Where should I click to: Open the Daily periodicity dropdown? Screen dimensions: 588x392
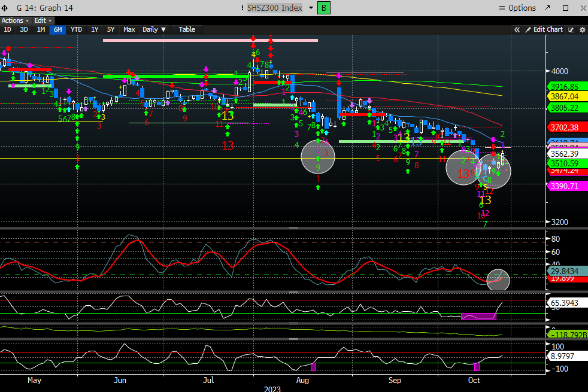coord(154,29)
